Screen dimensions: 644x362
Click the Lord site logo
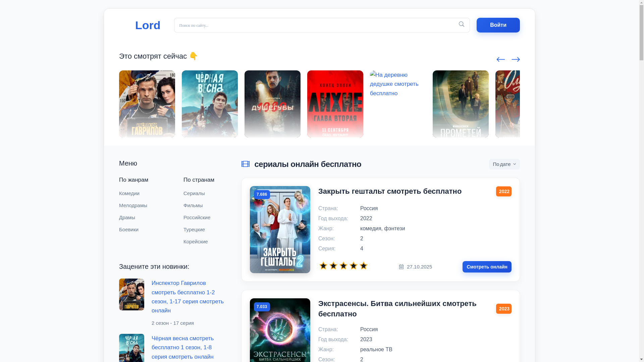point(148,25)
